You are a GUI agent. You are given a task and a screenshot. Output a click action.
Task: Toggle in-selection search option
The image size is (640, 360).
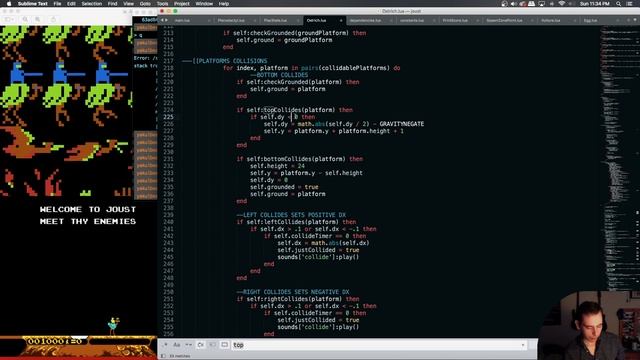pos(212,345)
